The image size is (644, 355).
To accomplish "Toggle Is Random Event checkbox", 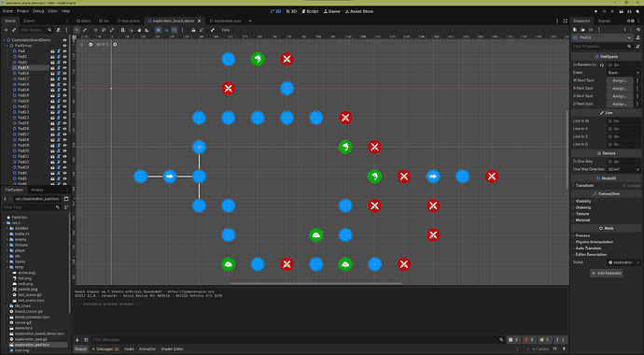I will (x=609, y=64).
